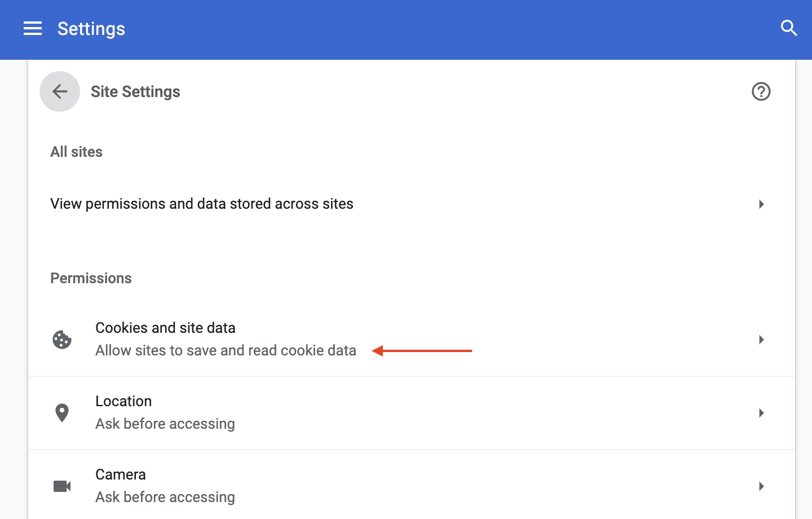The height and width of the screenshot is (519, 812).
Task: Expand the Cookies and site data row chevron
Action: [761, 339]
